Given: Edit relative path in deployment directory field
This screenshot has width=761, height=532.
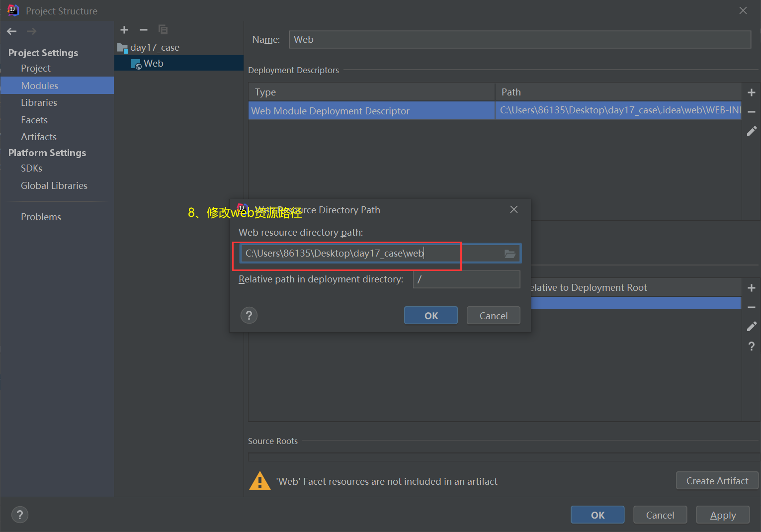Looking at the screenshot, I should coord(467,279).
